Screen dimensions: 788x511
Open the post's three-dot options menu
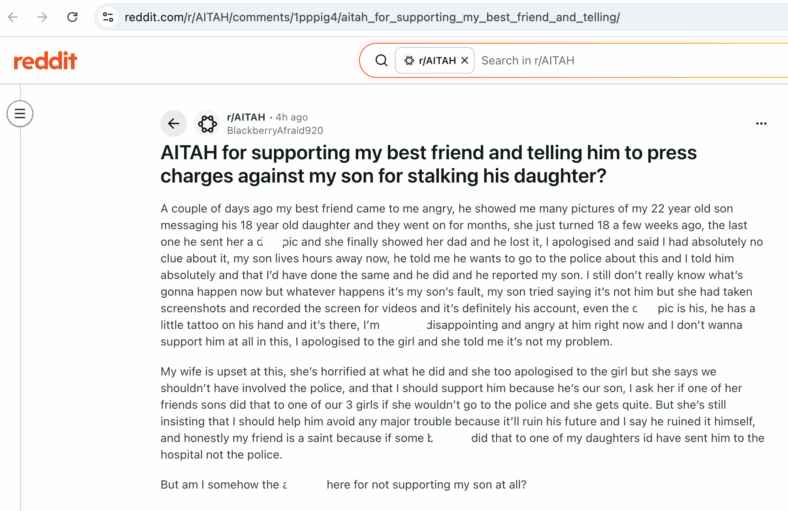coord(761,124)
